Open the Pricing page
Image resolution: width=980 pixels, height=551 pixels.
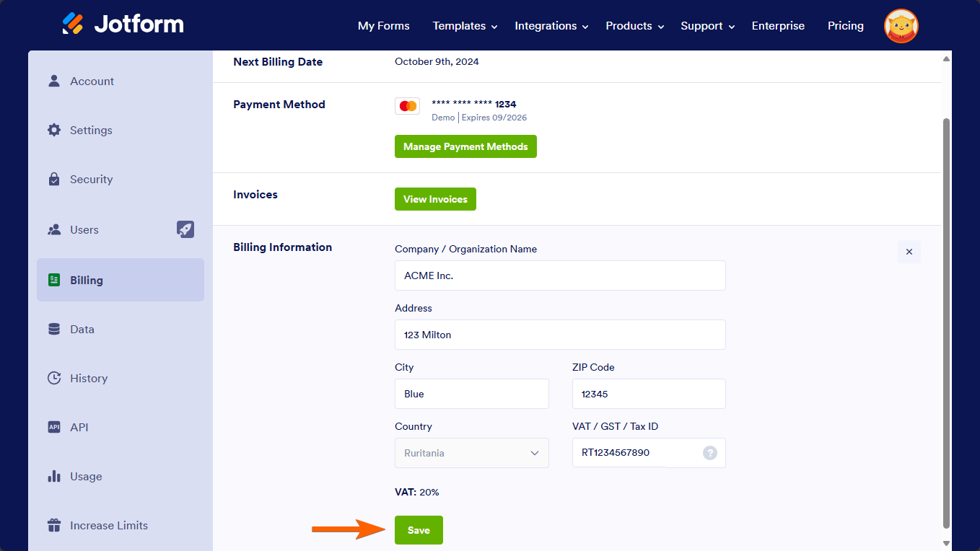(845, 26)
